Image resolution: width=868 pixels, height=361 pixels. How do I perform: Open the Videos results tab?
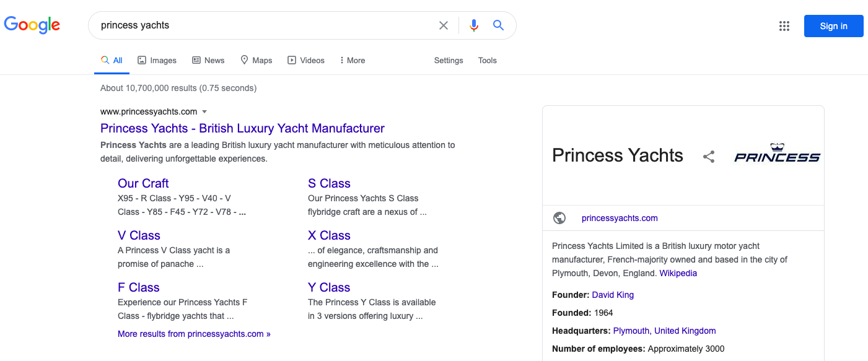click(x=306, y=61)
